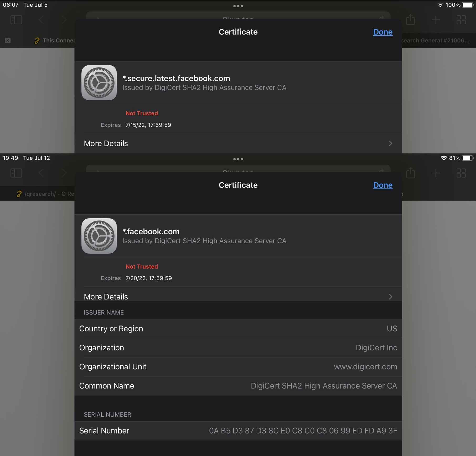Tap the Country or Region row
Viewport: 476px width, 456px height.
238,329
